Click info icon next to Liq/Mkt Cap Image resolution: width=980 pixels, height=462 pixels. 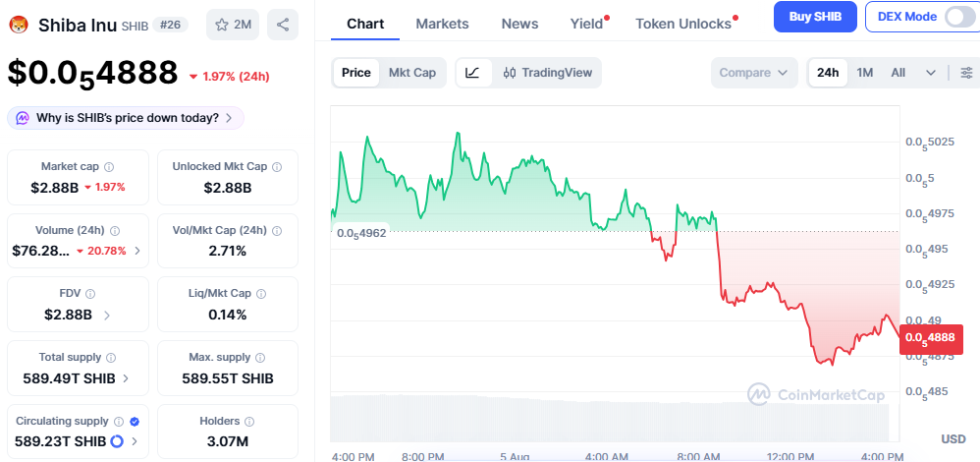pos(261,294)
